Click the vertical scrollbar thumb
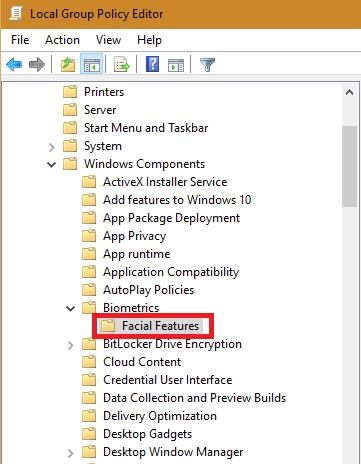361x464 pixels. pos(349,166)
